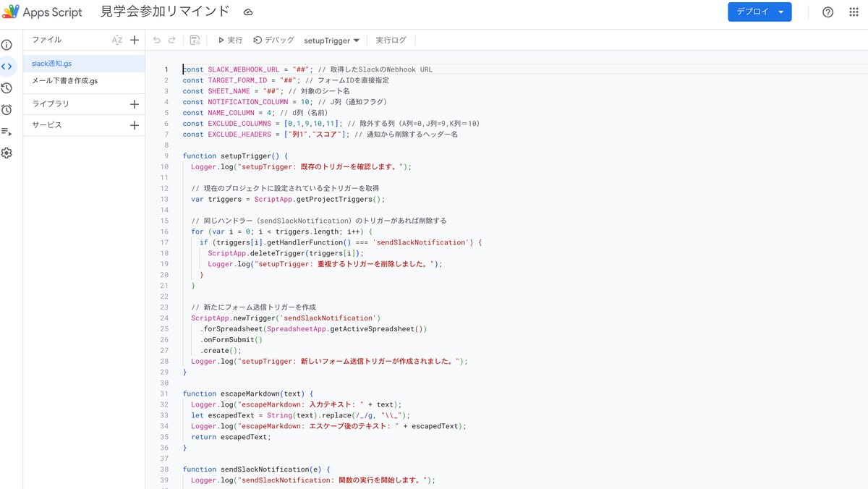
Task: Add a service with plus icon
Action: (134, 125)
